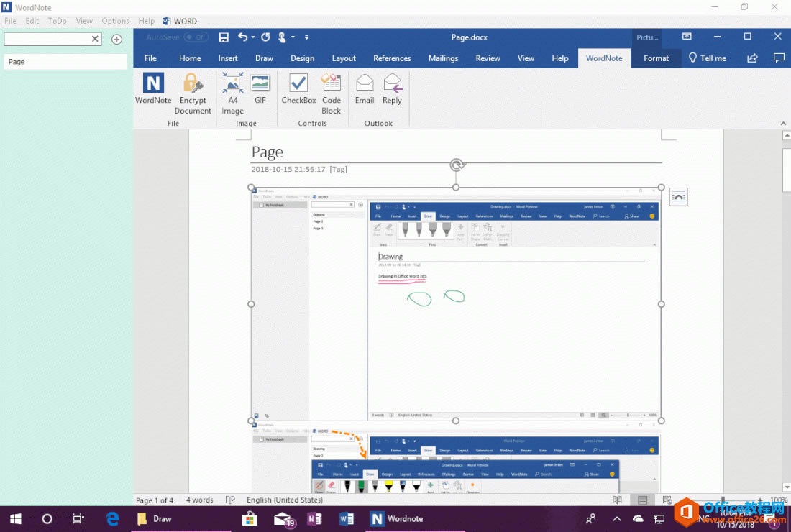Click the search field in the sidebar
The height and width of the screenshot is (532, 791).
point(47,39)
